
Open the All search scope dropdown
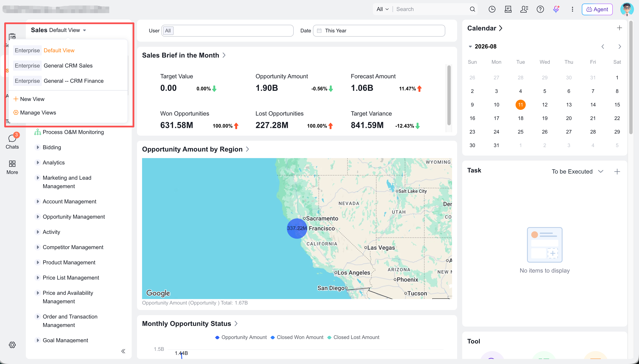382,9
